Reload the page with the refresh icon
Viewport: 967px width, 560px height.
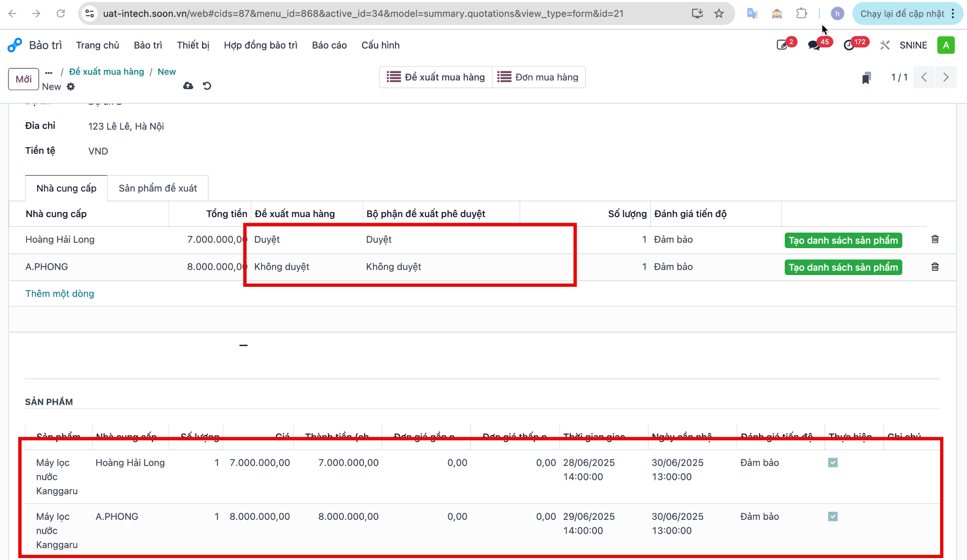pyautogui.click(x=60, y=14)
